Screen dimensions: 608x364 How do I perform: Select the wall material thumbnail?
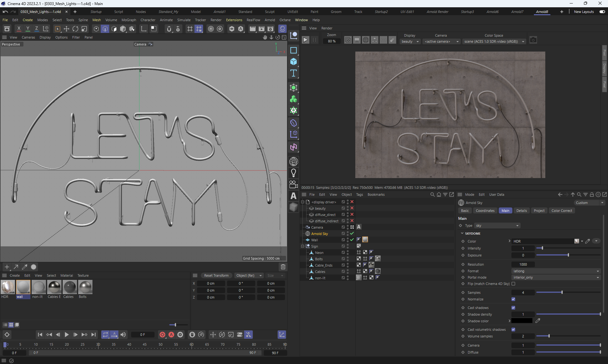click(x=23, y=287)
